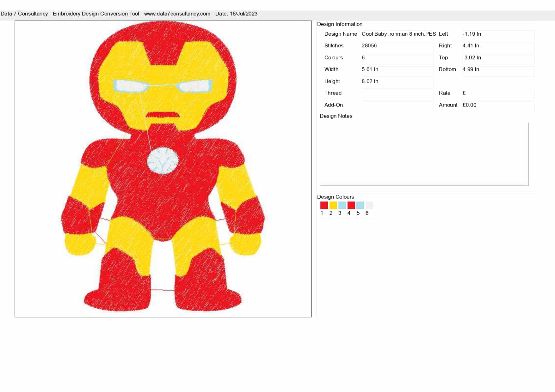Click the empty Thread field

pyautogui.click(x=398, y=95)
